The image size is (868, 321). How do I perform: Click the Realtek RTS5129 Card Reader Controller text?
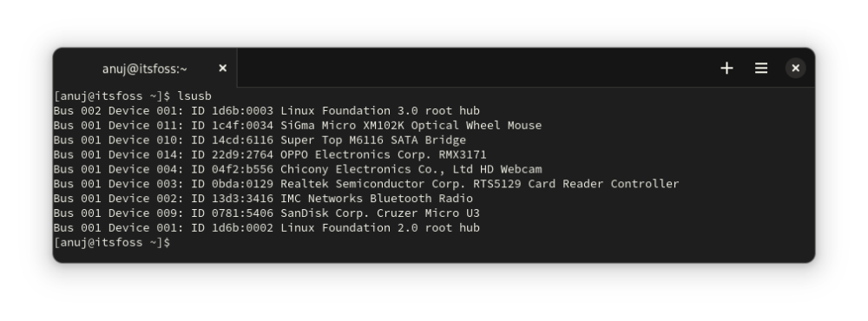click(x=479, y=184)
